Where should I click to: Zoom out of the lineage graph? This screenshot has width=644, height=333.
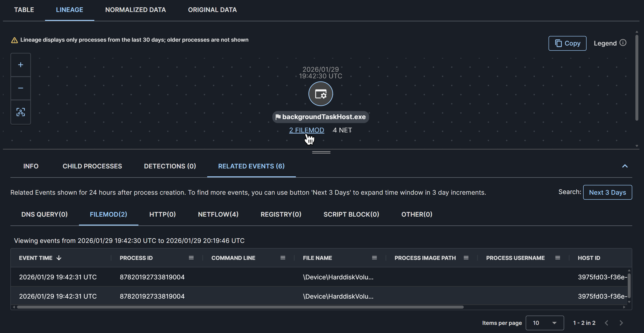tap(21, 88)
